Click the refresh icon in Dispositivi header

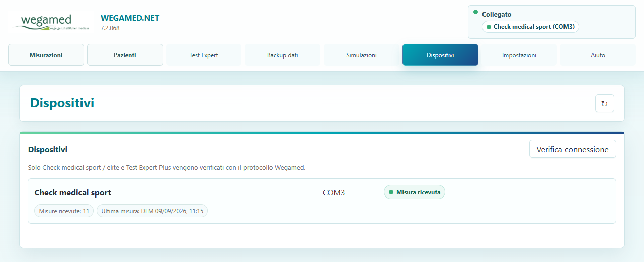coord(604,103)
